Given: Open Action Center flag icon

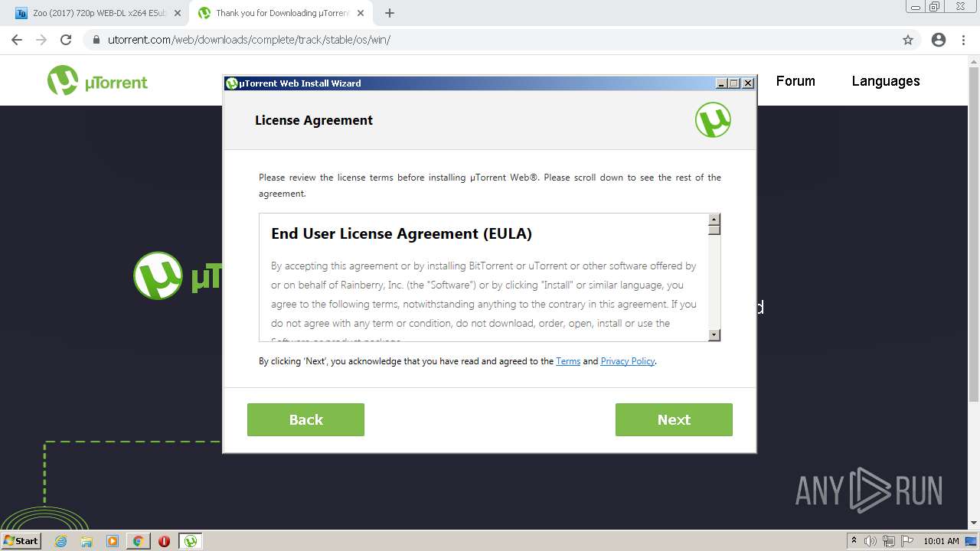Looking at the screenshot, I should click(906, 541).
